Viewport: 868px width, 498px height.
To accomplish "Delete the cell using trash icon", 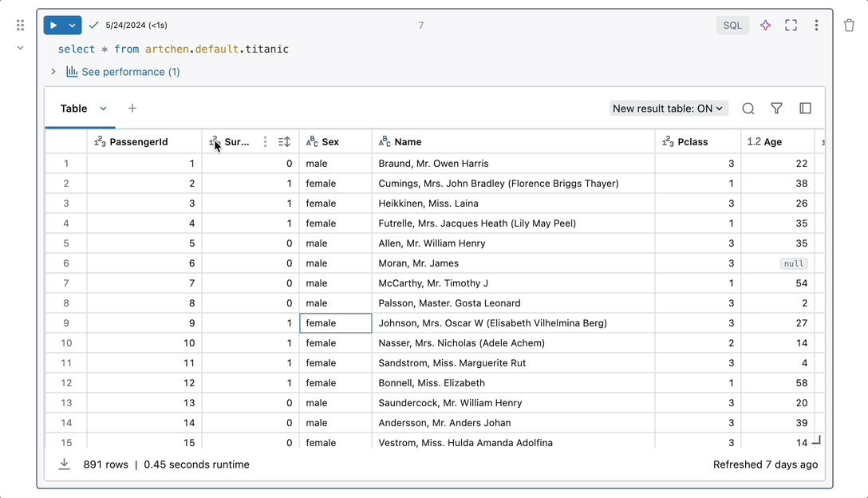I will (x=850, y=26).
